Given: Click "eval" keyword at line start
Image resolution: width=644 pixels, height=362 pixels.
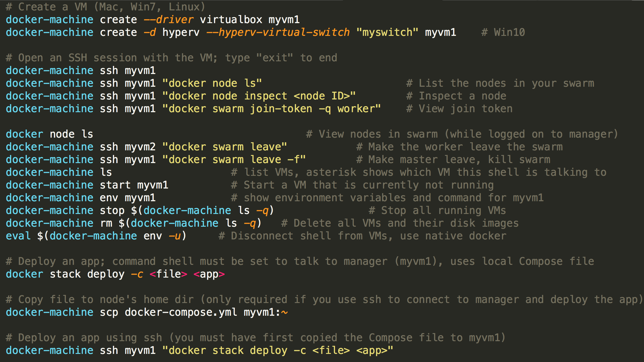Looking at the screenshot, I should click(18, 236).
